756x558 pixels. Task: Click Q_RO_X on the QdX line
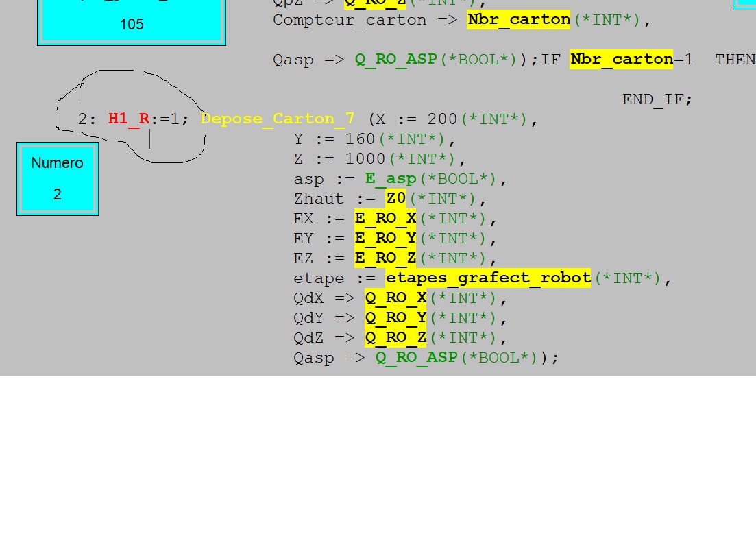pyautogui.click(x=395, y=298)
